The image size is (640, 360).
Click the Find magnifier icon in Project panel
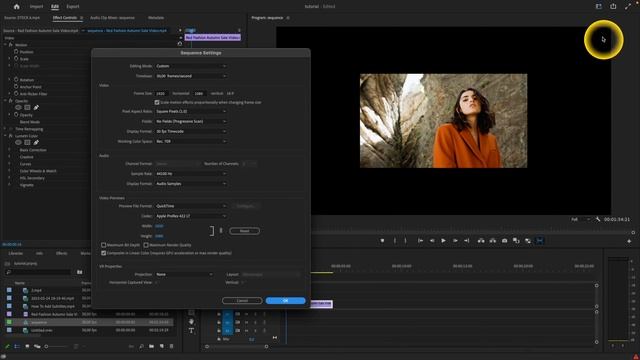pyautogui.click(x=141, y=347)
